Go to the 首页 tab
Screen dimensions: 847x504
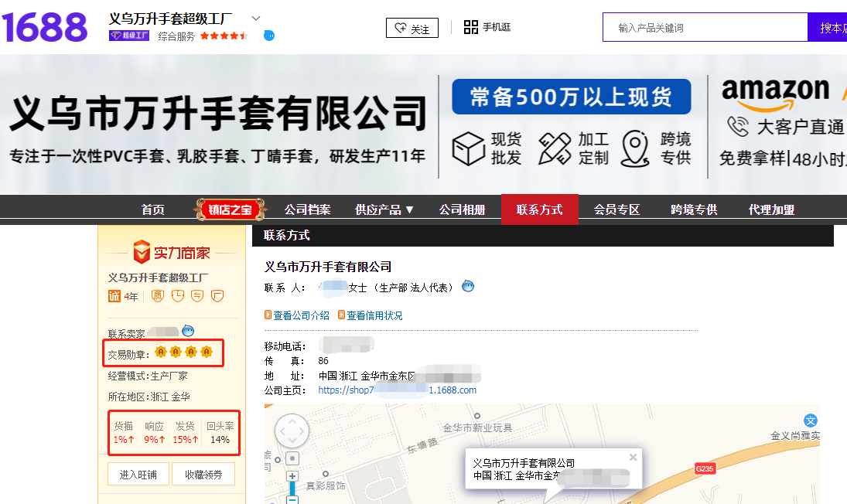pyautogui.click(x=153, y=210)
